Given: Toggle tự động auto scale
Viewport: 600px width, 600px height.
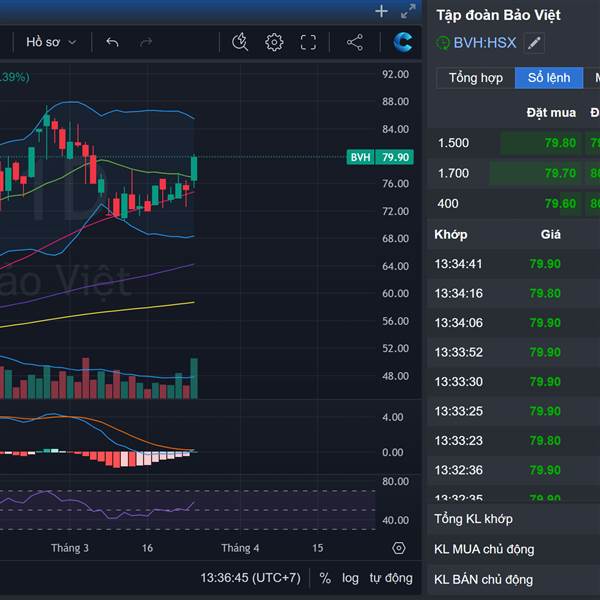Looking at the screenshot, I should pyautogui.click(x=391, y=578).
